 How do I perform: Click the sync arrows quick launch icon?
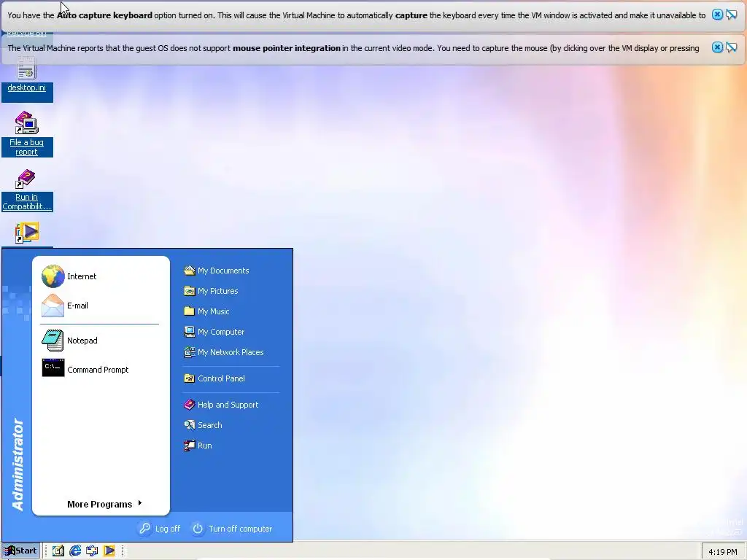(92, 551)
